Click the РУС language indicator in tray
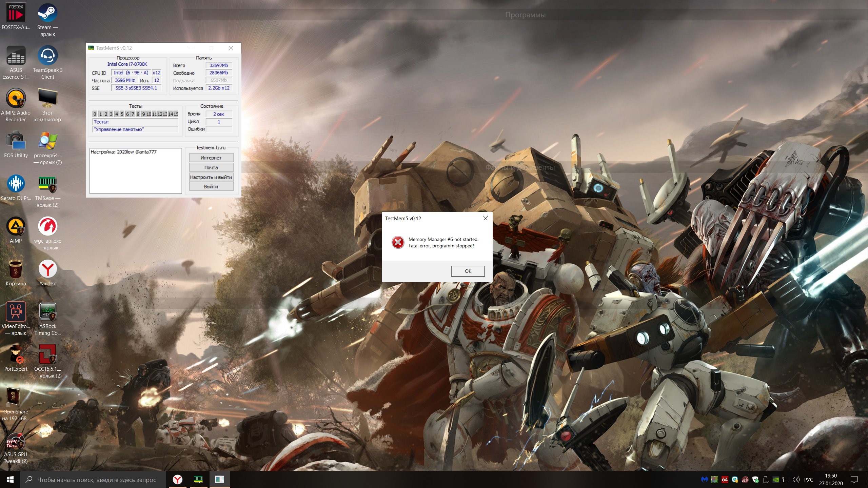Screen dimensions: 868x488 [808, 480]
